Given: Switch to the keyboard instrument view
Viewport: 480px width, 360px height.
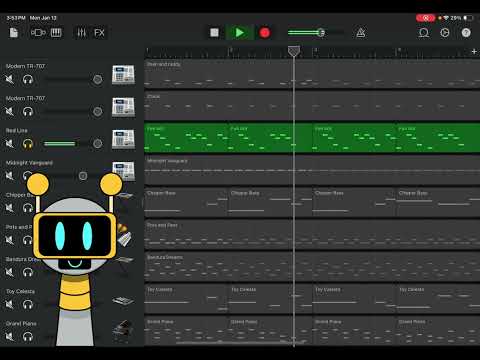Looking at the screenshot, I should (56, 33).
